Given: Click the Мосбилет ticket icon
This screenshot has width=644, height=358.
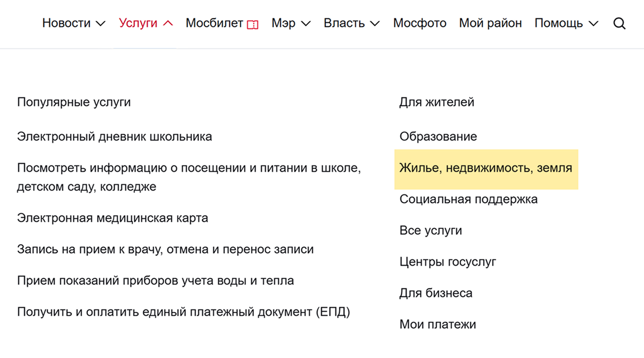Looking at the screenshot, I should (x=253, y=25).
